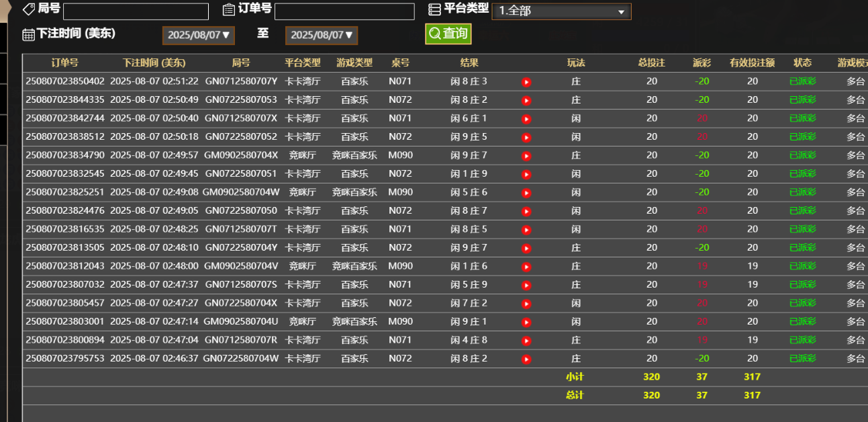The height and width of the screenshot is (422, 868).
Task: Play video icon next to result 闲 9 庄 1
Action: click(526, 321)
